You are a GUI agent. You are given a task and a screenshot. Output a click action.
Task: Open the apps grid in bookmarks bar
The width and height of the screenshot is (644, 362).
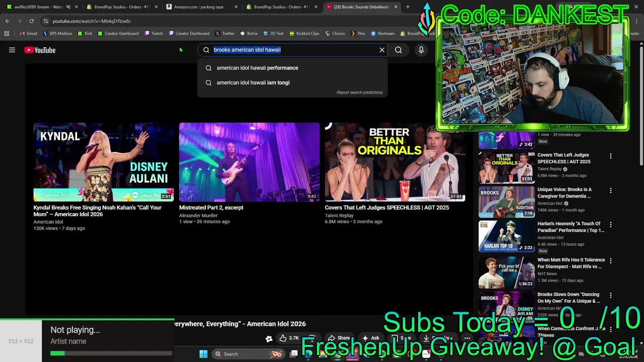[x=7, y=34]
